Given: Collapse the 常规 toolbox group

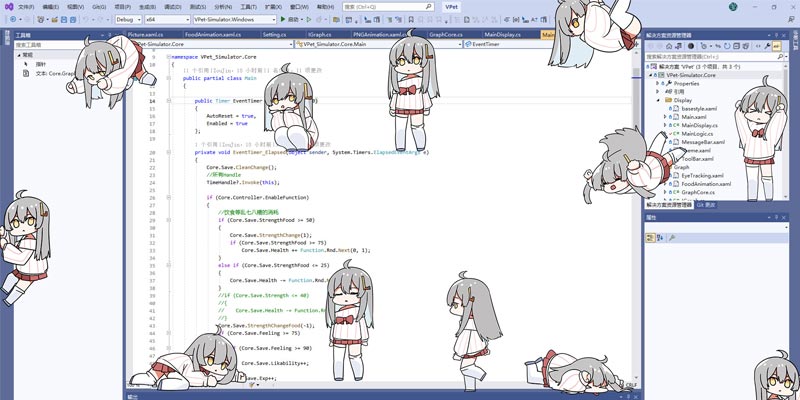Looking at the screenshot, I should pos(19,55).
